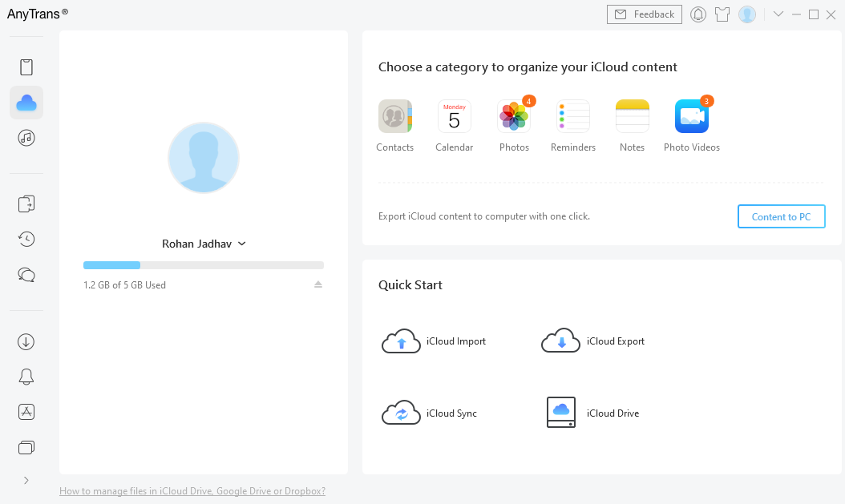This screenshot has height=504, width=845.
Task: Click the eject icon beside storage usage
Action: coord(318,284)
